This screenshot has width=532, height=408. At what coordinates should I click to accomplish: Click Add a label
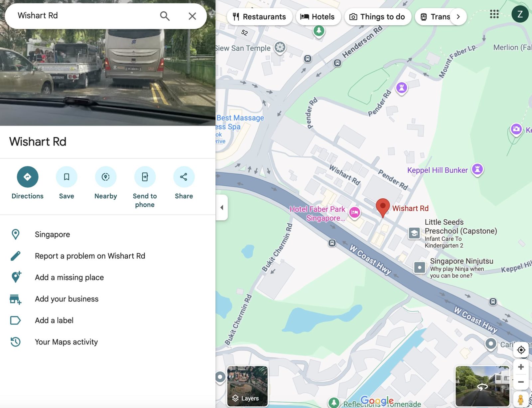click(108, 320)
